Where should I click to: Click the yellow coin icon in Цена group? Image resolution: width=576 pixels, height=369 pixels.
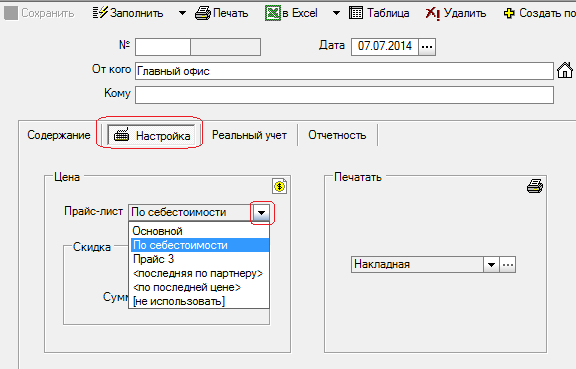coord(280,186)
